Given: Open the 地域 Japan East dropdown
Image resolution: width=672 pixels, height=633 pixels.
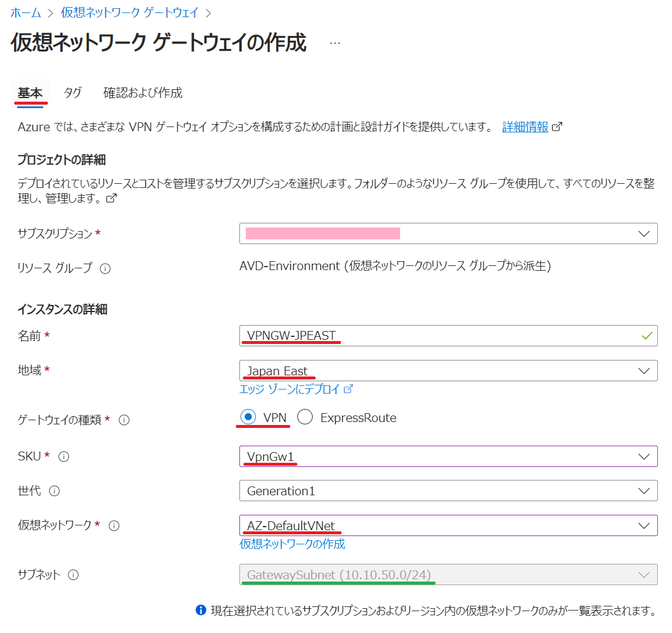Looking at the screenshot, I should [448, 371].
